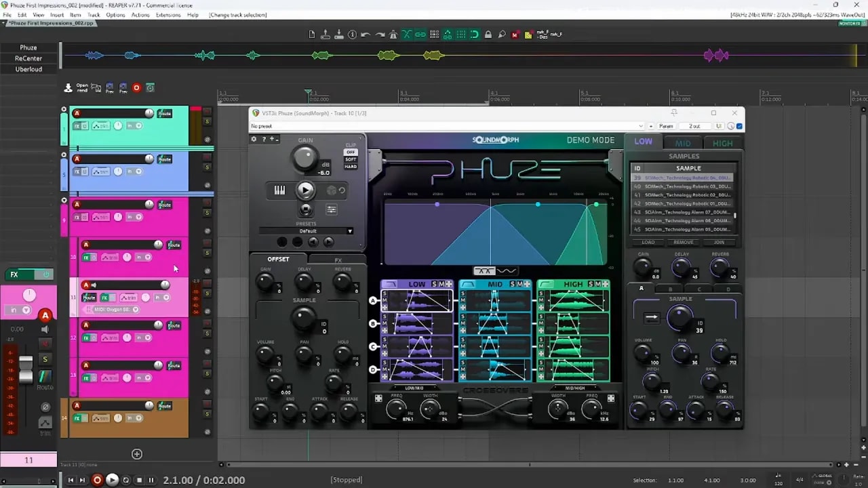Click the Phuze play button
The height and width of the screenshot is (488, 868).
[x=306, y=190]
